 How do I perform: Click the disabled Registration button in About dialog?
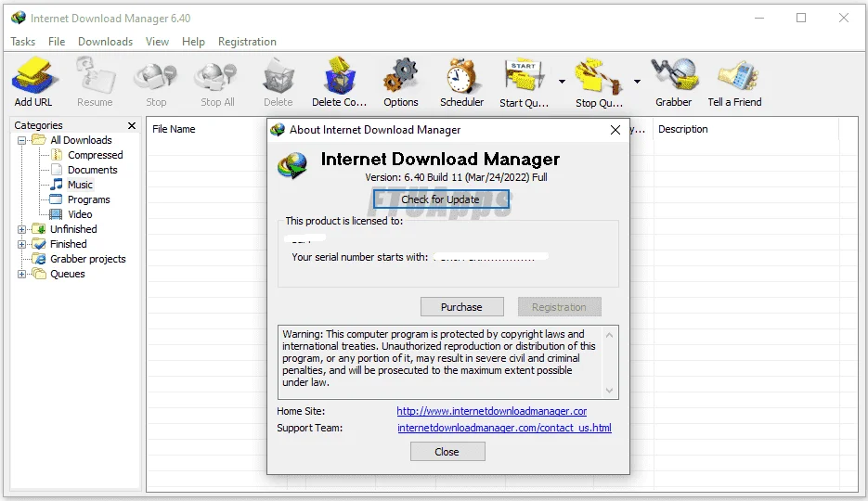[x=559, y=307]
